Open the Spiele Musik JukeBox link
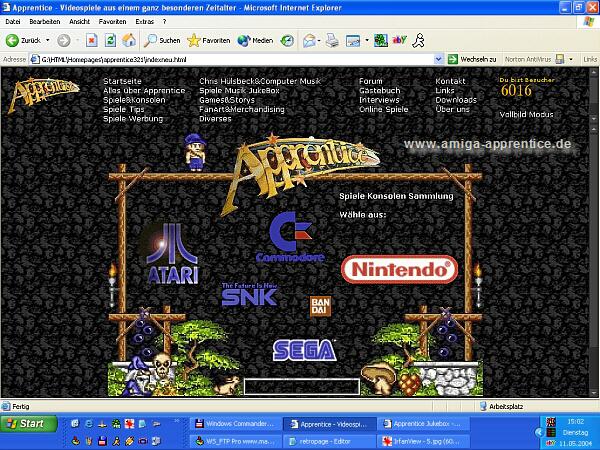600x450 pixels. [x=239, y=91]
